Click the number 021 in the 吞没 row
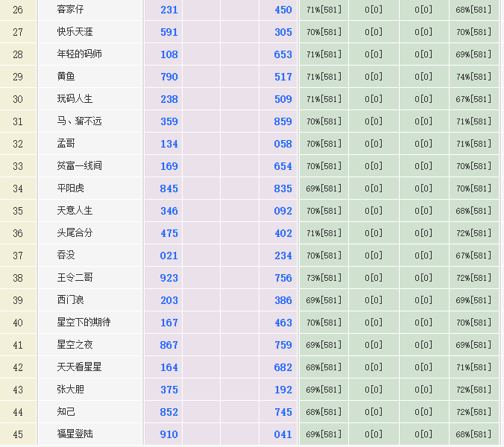Viewport: 504px width, 447px height. pos(169,256)
